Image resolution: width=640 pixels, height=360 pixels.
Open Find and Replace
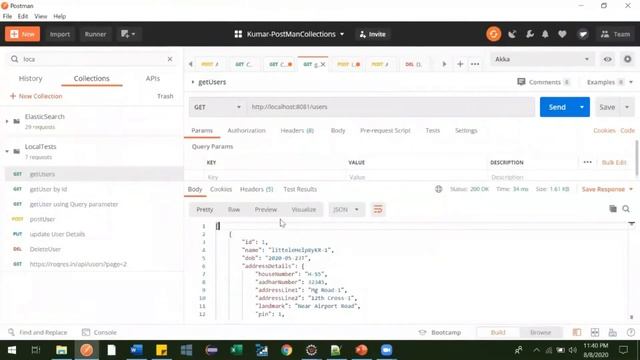coord(38,332)
